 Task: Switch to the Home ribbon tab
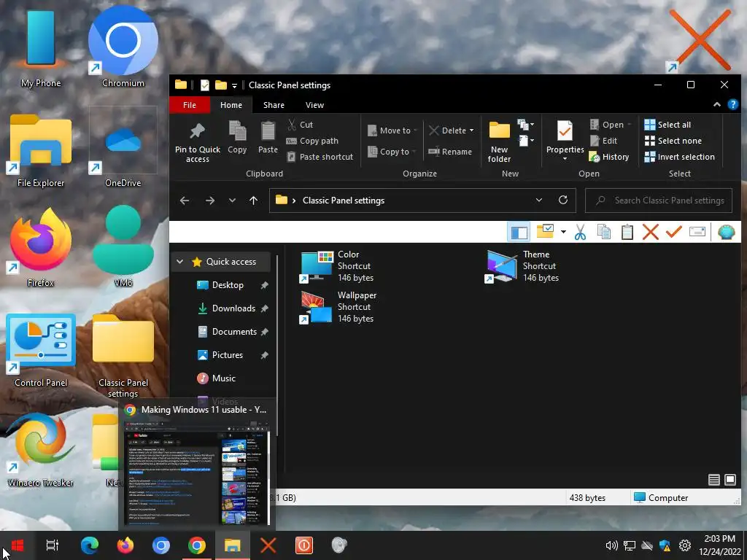[231, 105]
